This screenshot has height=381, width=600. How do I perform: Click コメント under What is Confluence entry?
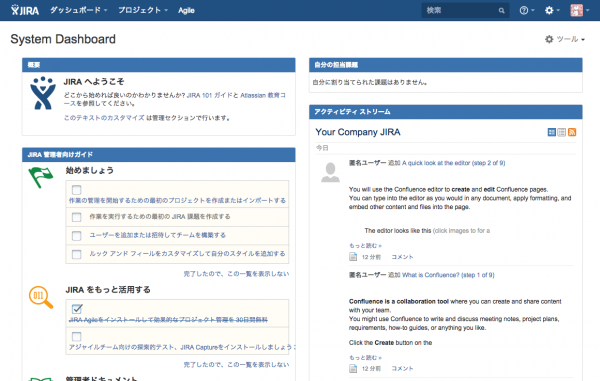402,369
